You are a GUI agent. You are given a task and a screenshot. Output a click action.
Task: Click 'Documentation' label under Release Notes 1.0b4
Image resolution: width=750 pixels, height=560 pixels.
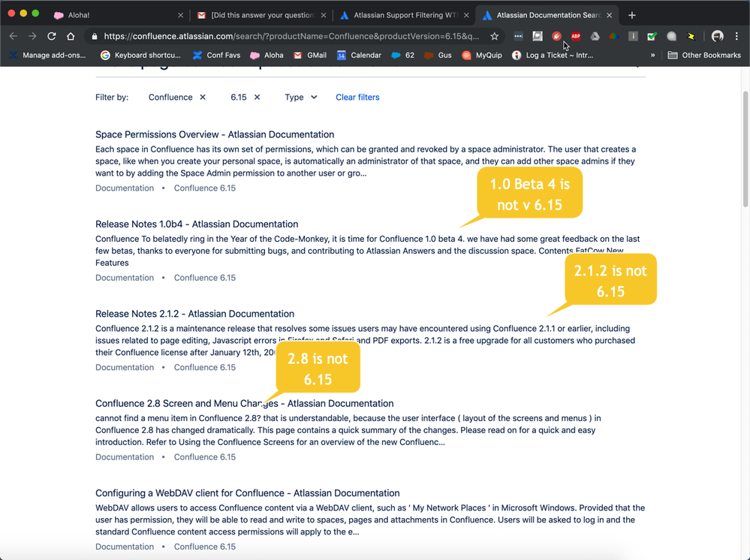point(125,277)
